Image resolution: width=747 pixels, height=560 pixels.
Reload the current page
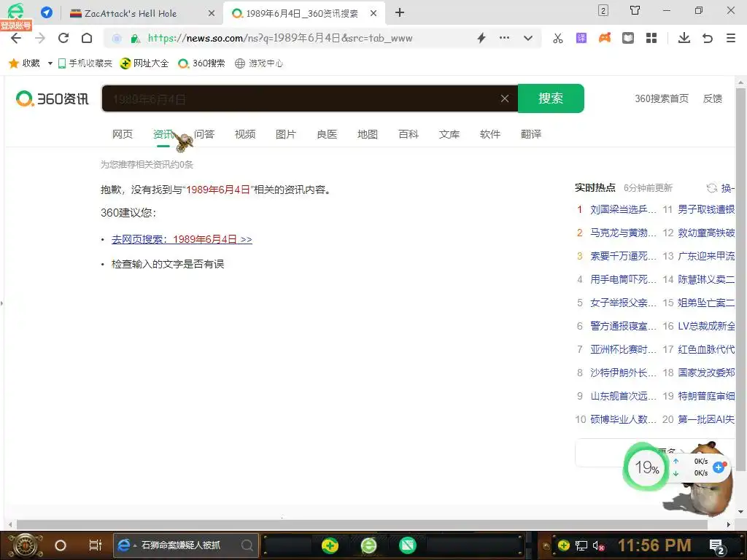[63, 38]
